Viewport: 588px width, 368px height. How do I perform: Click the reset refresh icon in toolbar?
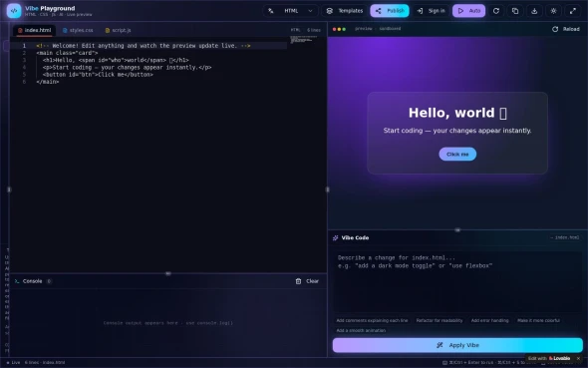click(x=496, y=11)
